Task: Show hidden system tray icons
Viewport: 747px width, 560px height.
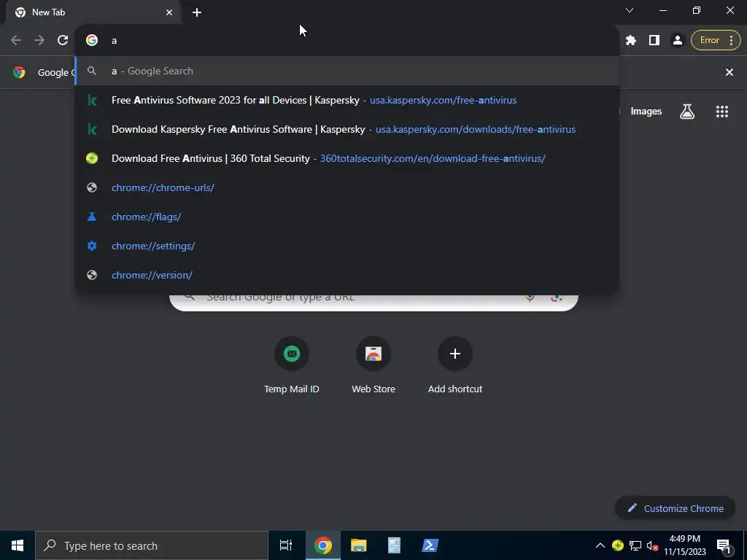Action: tap(600, 545)
